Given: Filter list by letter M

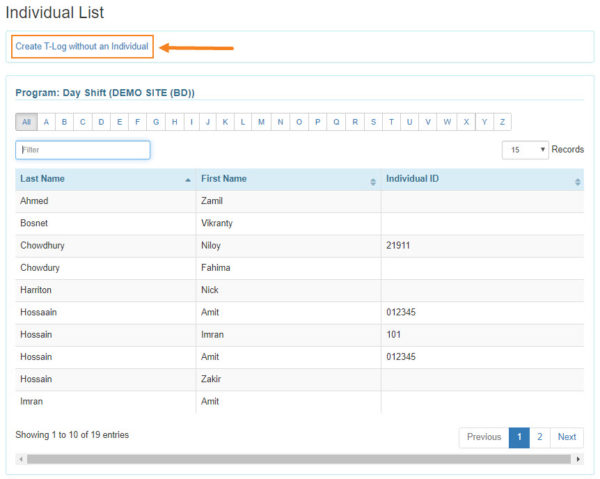Looking at the screenshot, I should click(x=261, y=122).
